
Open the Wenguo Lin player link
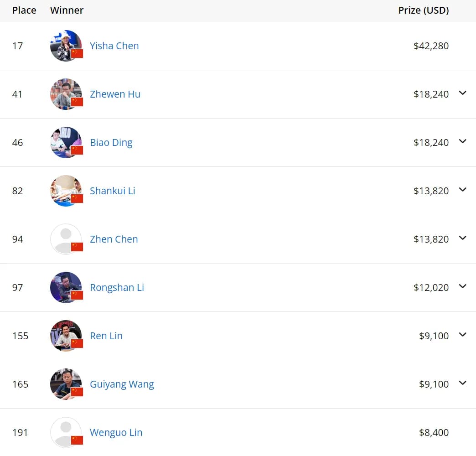116,432
